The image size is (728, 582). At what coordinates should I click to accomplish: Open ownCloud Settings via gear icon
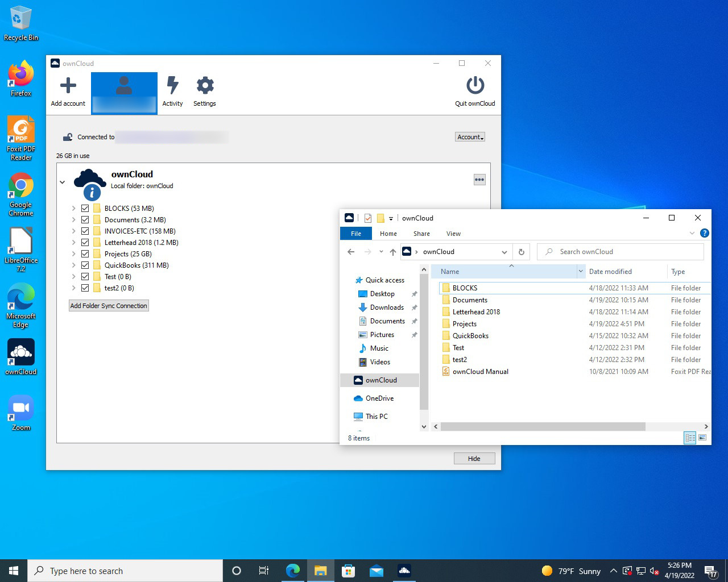tap(204, 91)
